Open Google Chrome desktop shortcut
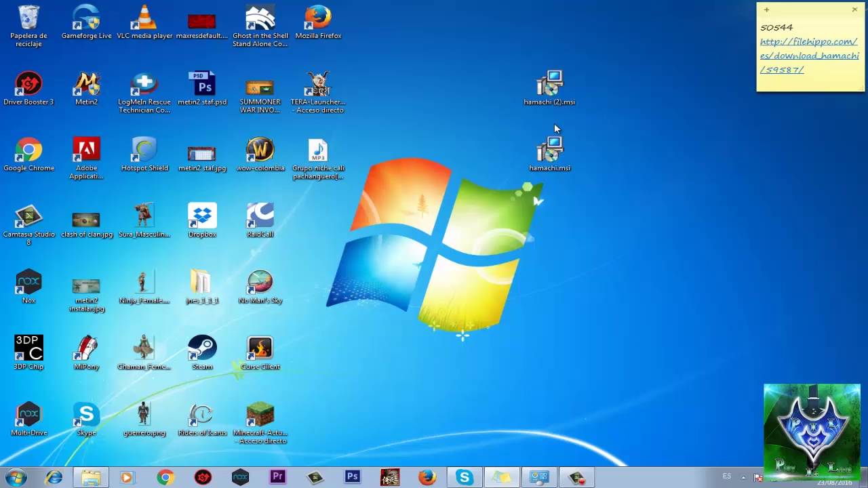Image resolution: width=868 pixels, height=488 pixels. 28,155
